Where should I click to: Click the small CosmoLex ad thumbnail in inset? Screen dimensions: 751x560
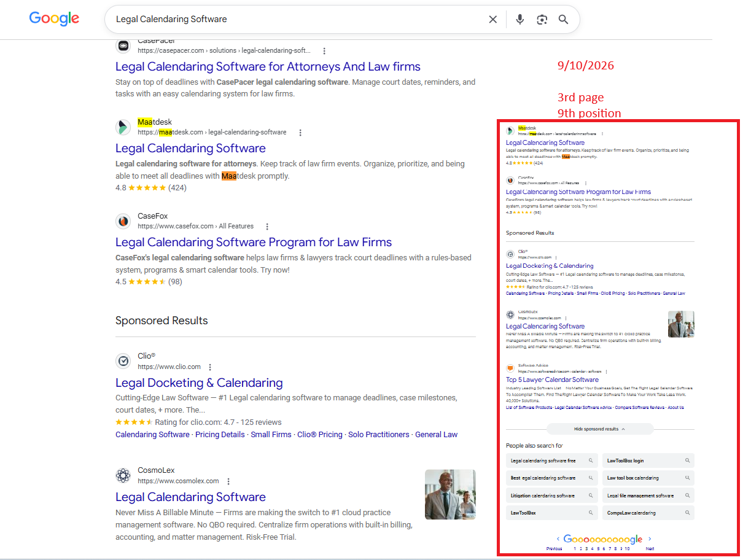tap(681, 324)
